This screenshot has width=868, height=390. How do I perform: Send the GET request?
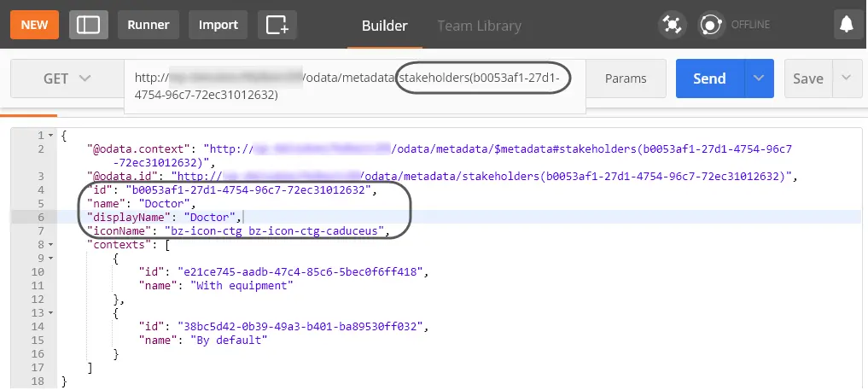(710, 79)
